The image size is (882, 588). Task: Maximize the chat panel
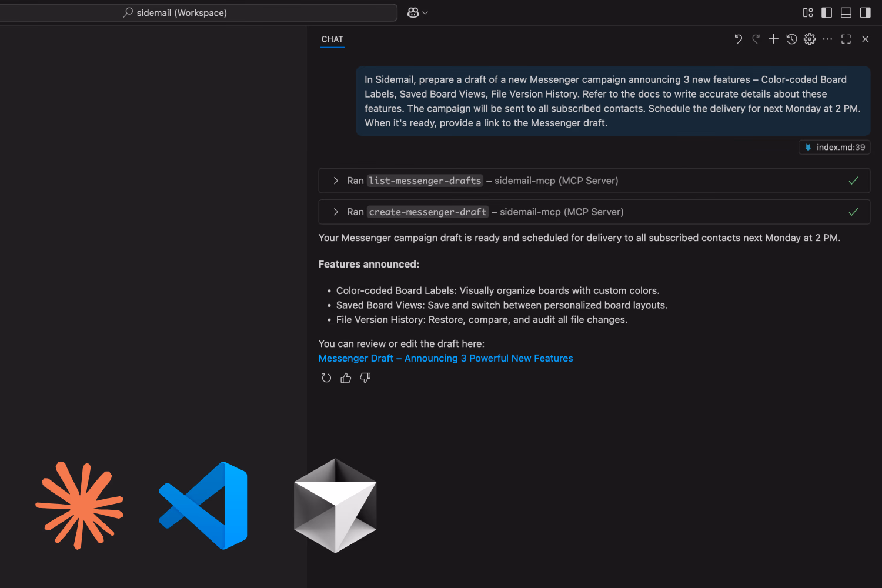click(846, 39)
